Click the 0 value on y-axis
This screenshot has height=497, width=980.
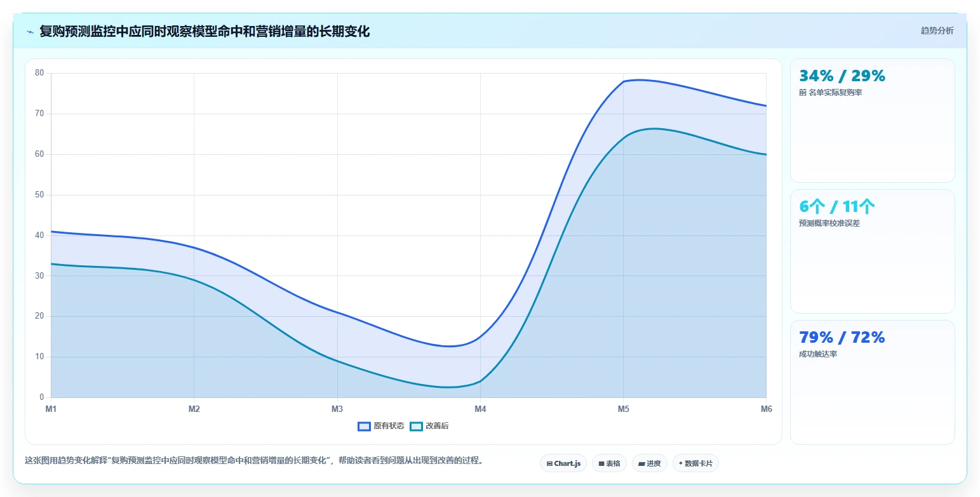coord(41,397)
